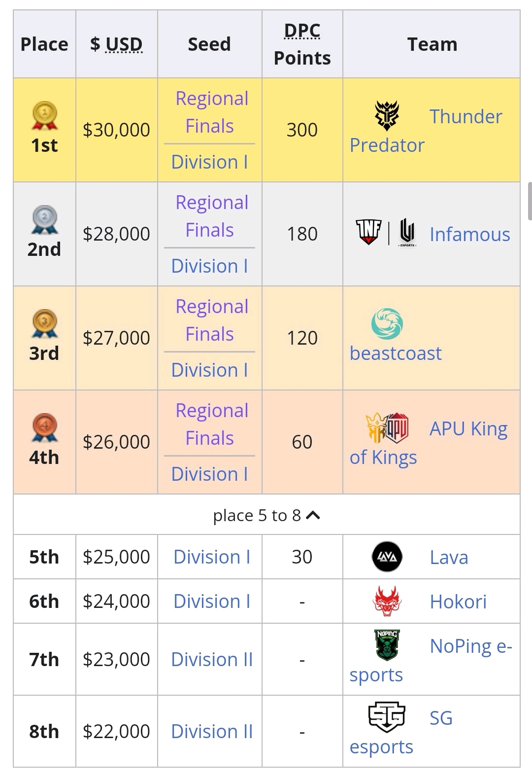
Task: Click the USD abbreviation in header
Action: [124, 44]
